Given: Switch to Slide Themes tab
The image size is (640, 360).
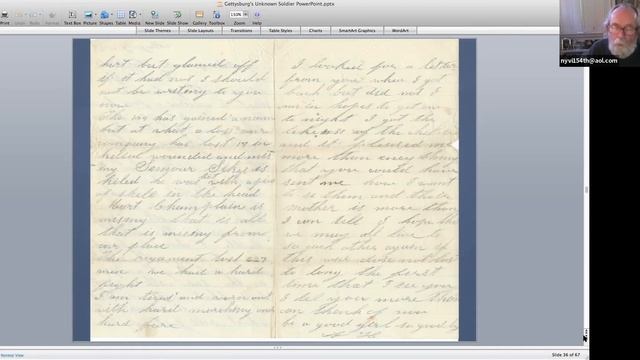Looking at the screenshot, I should 158,31.
